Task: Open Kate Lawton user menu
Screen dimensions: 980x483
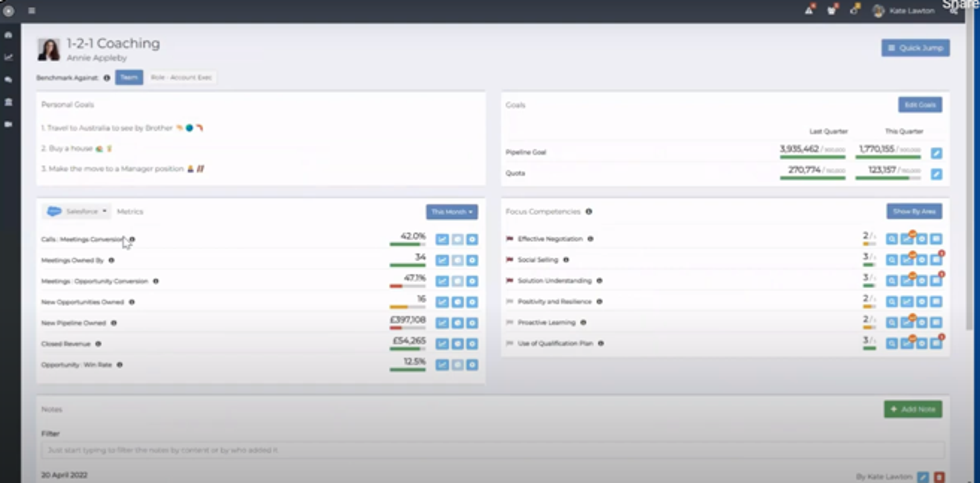Action: tap(904, 11)
